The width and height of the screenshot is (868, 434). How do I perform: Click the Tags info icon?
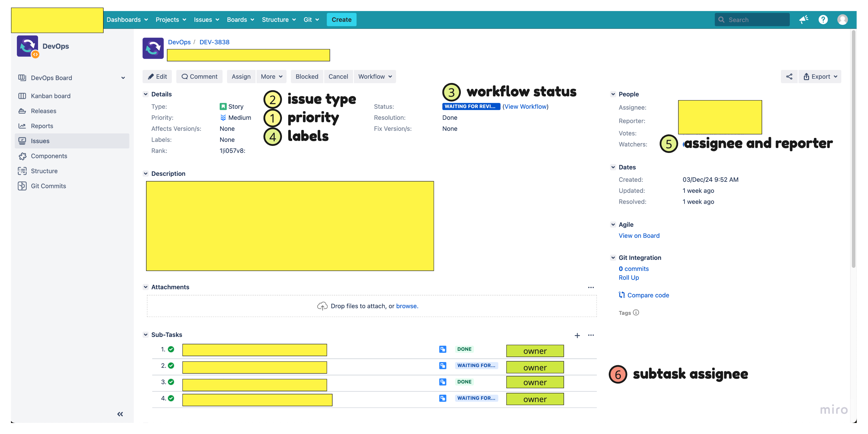pos(636,312)
